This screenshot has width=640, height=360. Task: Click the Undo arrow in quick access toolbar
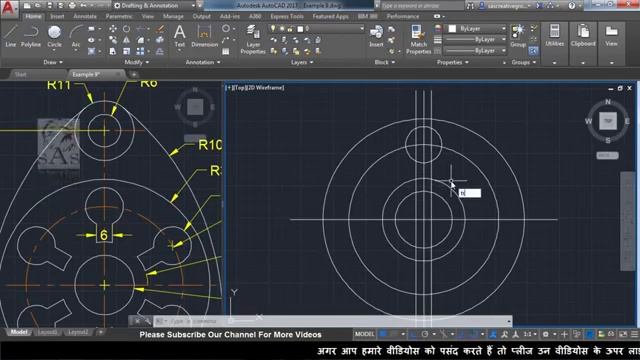pyautogui.click(x=84, y=6)
